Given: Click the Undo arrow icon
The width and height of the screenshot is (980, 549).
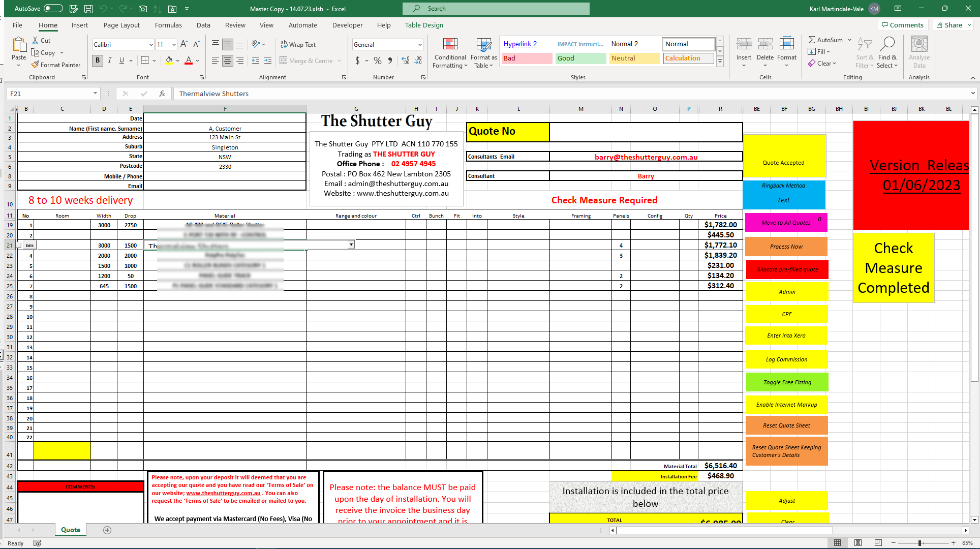Looking at the screenshot, I should (x=103, y=9).
